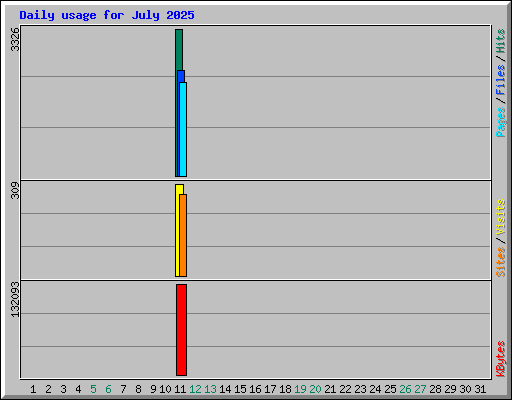Click day 27 on the axis
Viewport: 512px width, 400px height.
[420, 389]
